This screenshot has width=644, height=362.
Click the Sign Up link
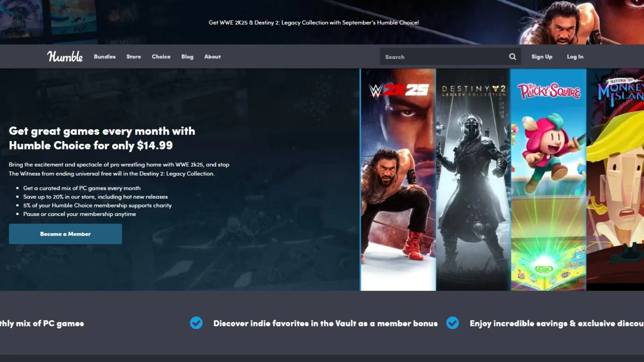pos(542,57)
